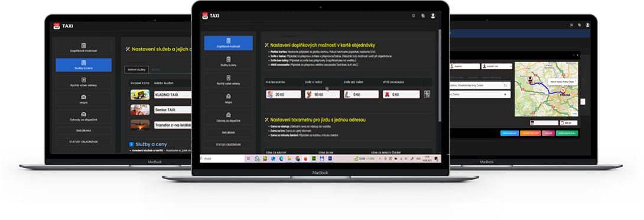The height and width of the screenshot is (220, 644).
Task: Open Doplňkové možnosti in center window sidebar
Action: pos(229,43)
